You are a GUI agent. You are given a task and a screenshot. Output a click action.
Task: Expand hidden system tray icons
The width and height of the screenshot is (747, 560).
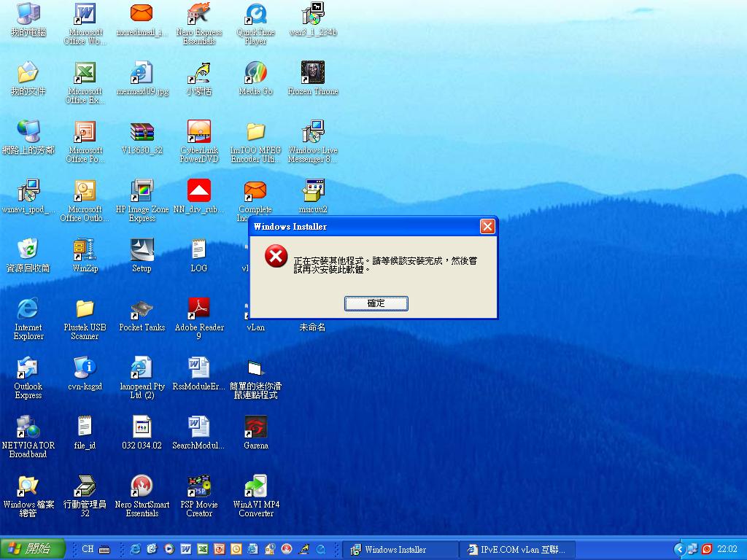679,550
